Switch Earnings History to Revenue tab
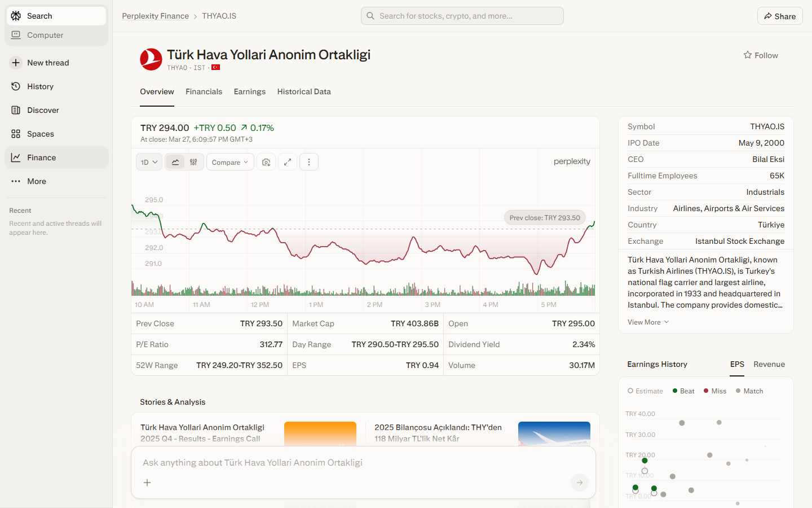 [769, 364]
